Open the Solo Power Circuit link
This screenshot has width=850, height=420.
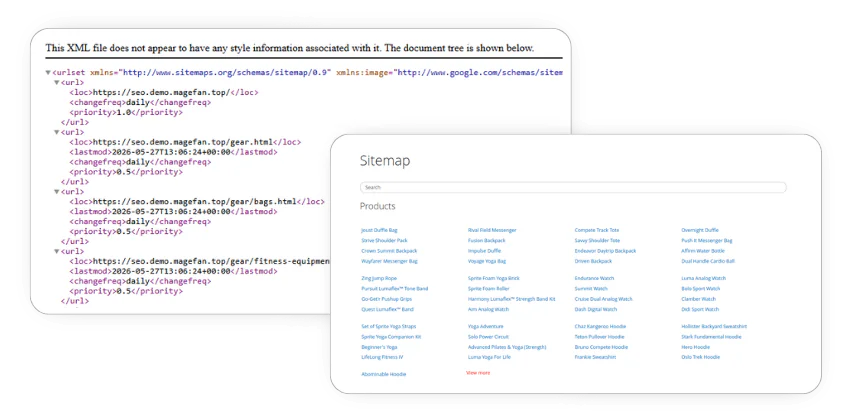(488, 337)
